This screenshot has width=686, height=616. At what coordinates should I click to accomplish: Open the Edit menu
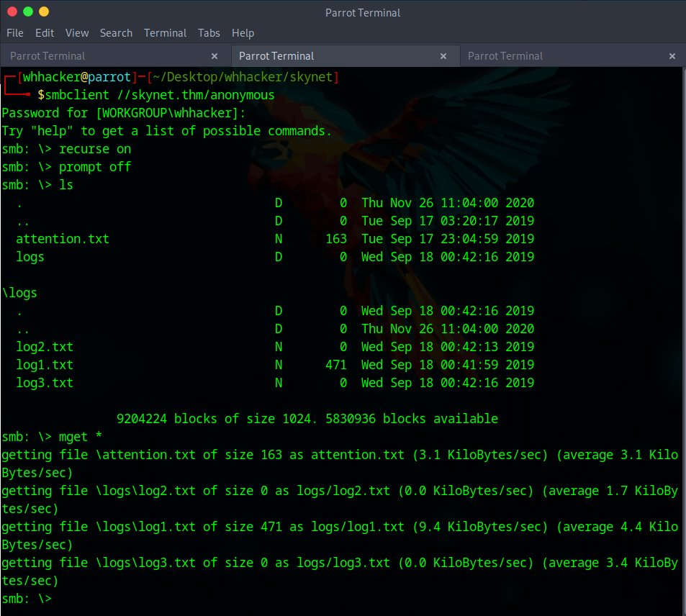click(x=45, y=33)
